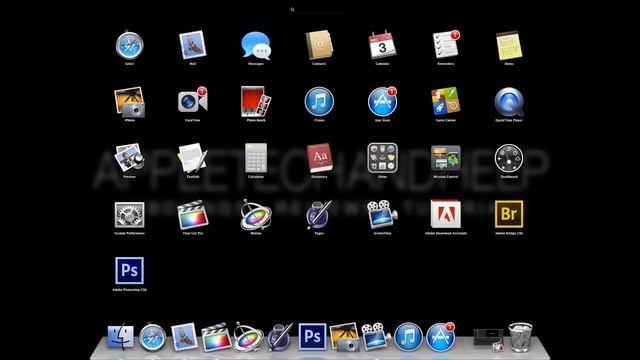Click the iPhoto icon in the Dock
The width and height of the screenshot is (640, 360).
pyautogui.click(x=344, y=337)
